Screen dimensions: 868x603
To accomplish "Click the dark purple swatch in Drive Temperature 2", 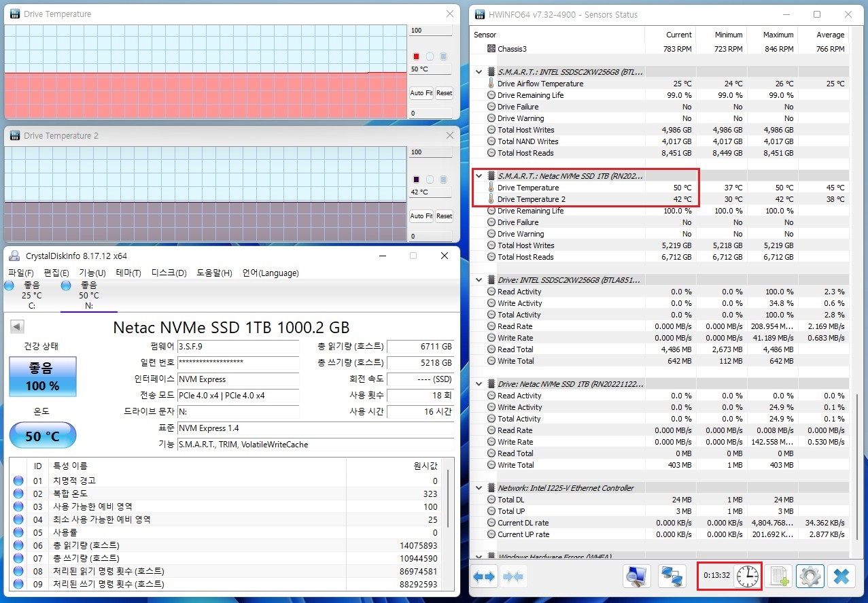I will click(417, 179).
